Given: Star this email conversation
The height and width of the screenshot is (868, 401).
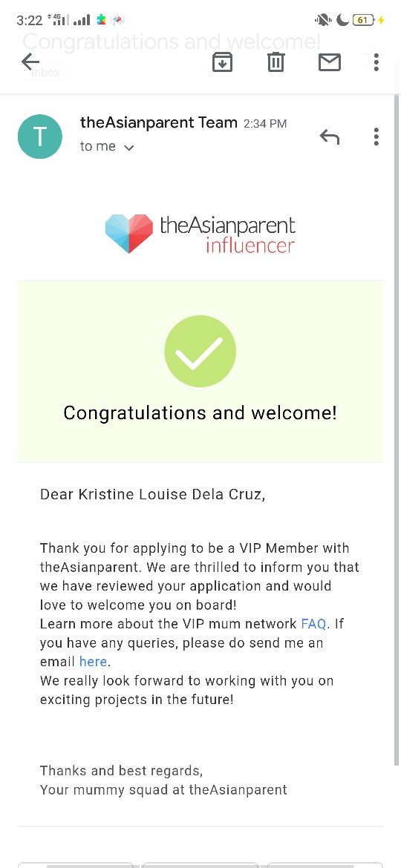Looking at the screenshot, I should click(371, 56).
